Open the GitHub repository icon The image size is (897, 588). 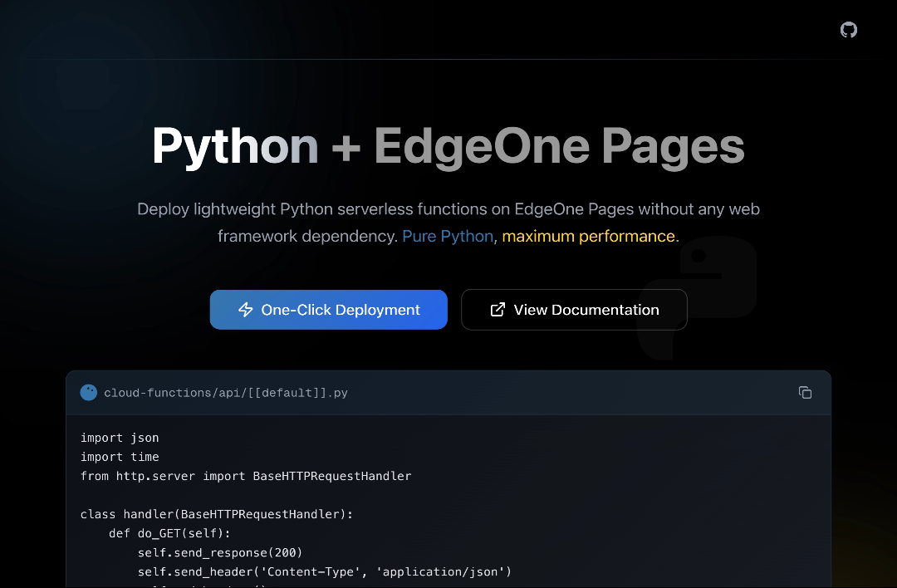[848, 30]
